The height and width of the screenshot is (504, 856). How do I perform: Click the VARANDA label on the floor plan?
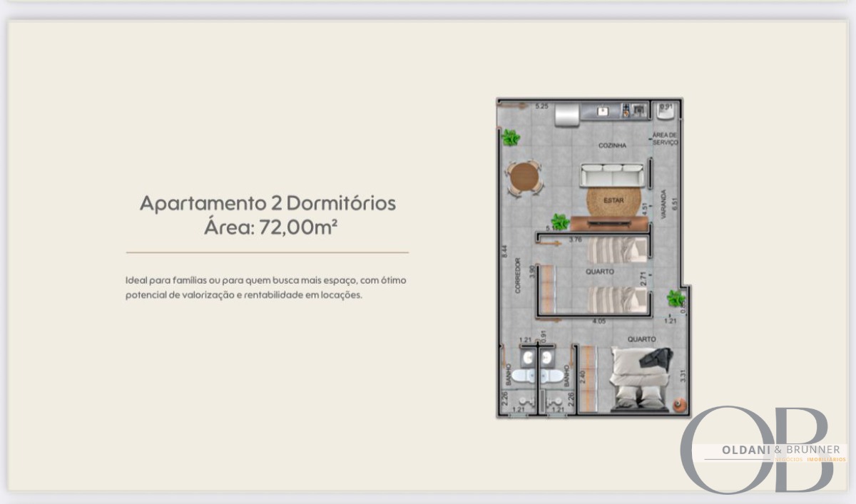(663, 205)
